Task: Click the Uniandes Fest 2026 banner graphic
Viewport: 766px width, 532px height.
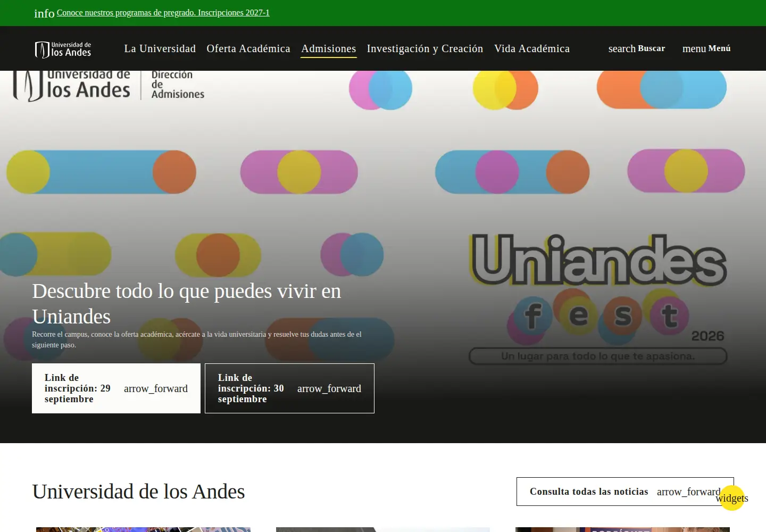Action: (x=598, y=299)
